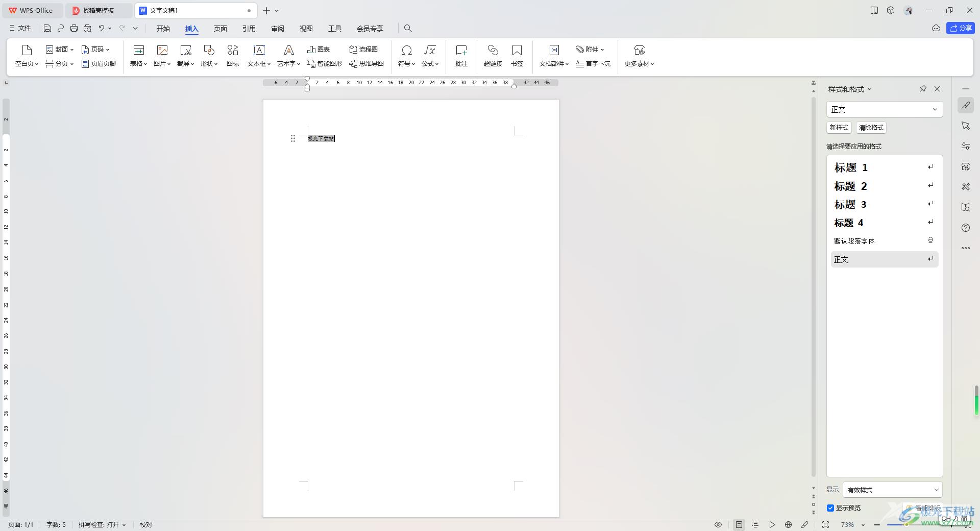Screen dimensions: 980x531
Task: Open the 正文 style combo box
Action: coord(885,109)
